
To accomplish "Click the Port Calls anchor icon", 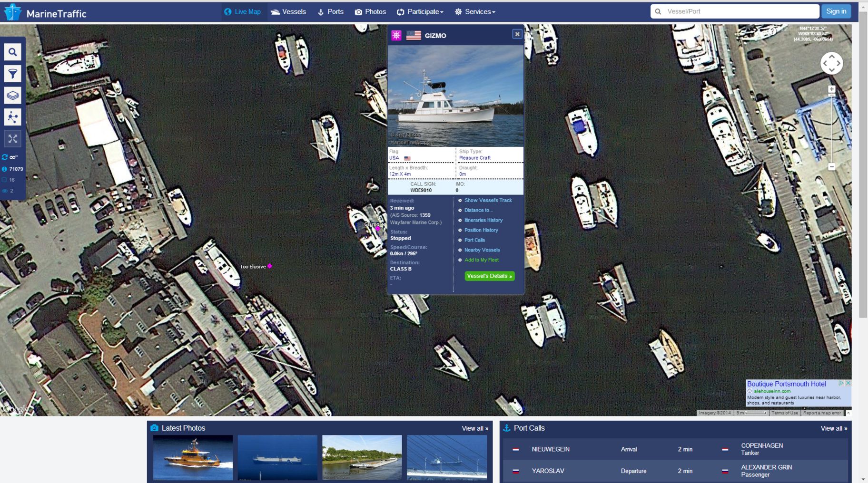I will (x=507, y=428).
